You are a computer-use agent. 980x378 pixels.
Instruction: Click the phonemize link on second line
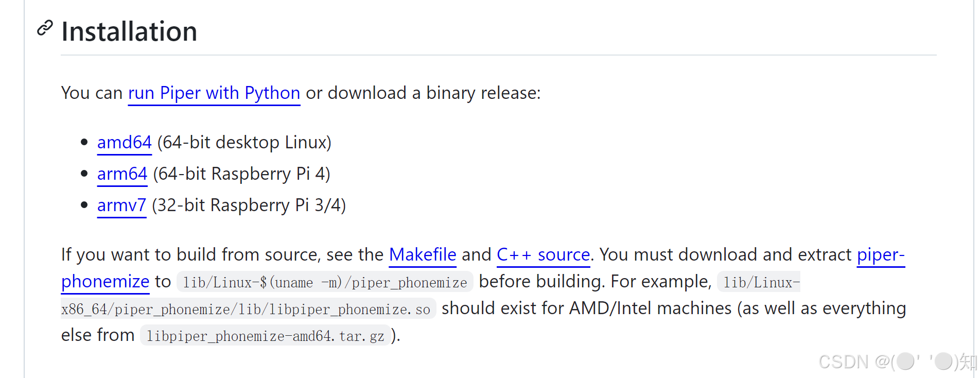(x=106, y=282)
